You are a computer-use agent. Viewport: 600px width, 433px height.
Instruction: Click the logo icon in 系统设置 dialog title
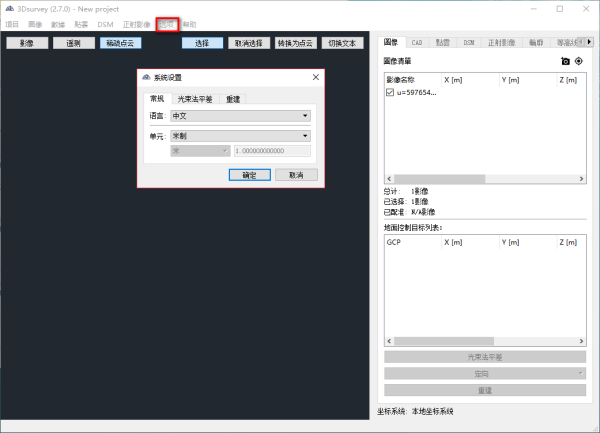tap(146, 77)
